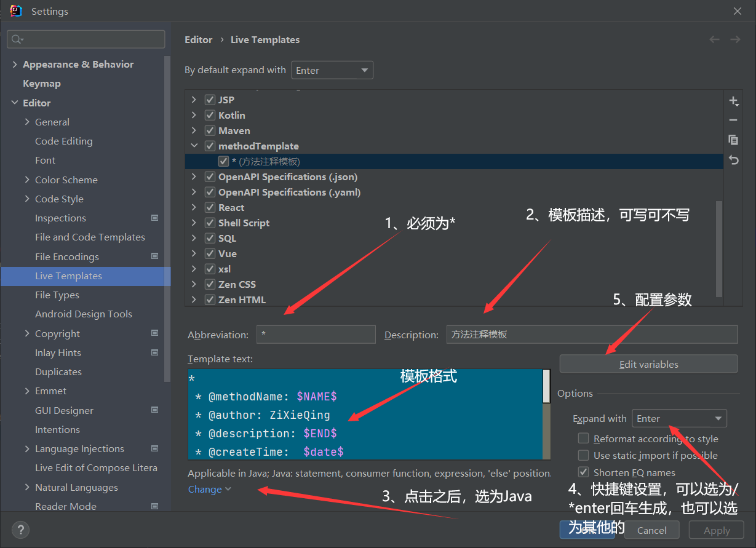Click the Inspections project-level settings icon
The width and height of the screenshot is (756, 548).
(x=154, y=218)
